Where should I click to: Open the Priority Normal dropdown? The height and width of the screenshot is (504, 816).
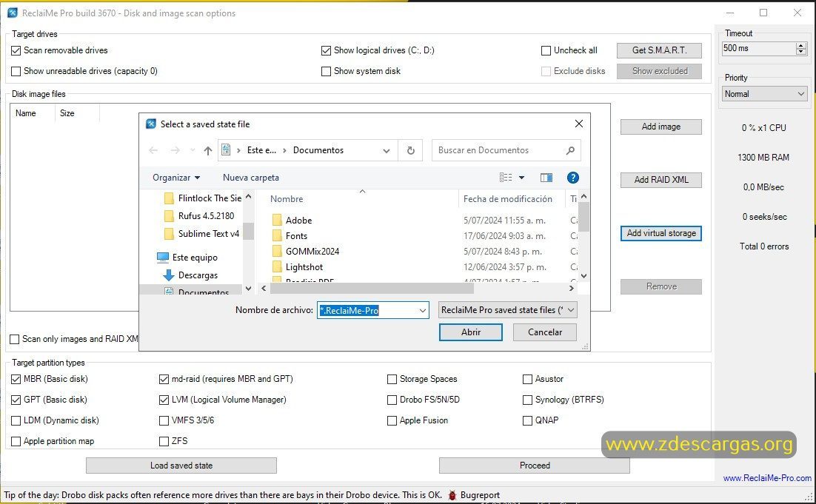(764, 94)
